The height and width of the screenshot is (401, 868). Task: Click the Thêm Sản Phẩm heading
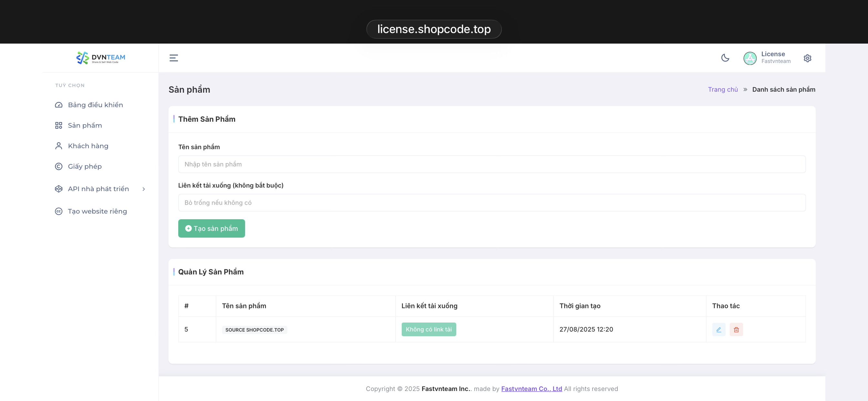[207, 119]
